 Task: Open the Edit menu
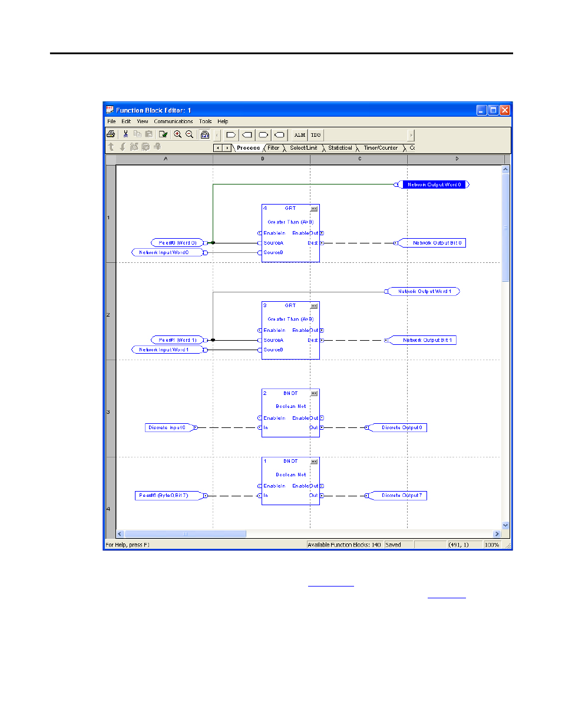126,121
